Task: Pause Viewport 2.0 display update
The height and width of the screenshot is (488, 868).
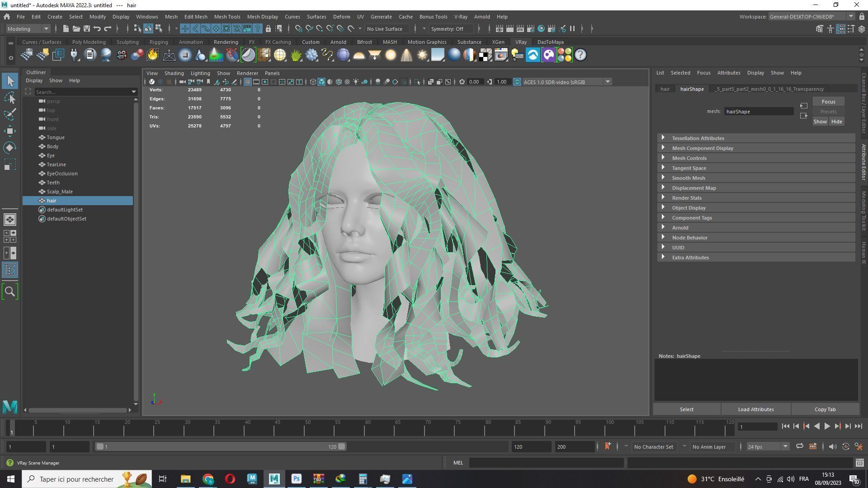Action: [x=572, y=29]
